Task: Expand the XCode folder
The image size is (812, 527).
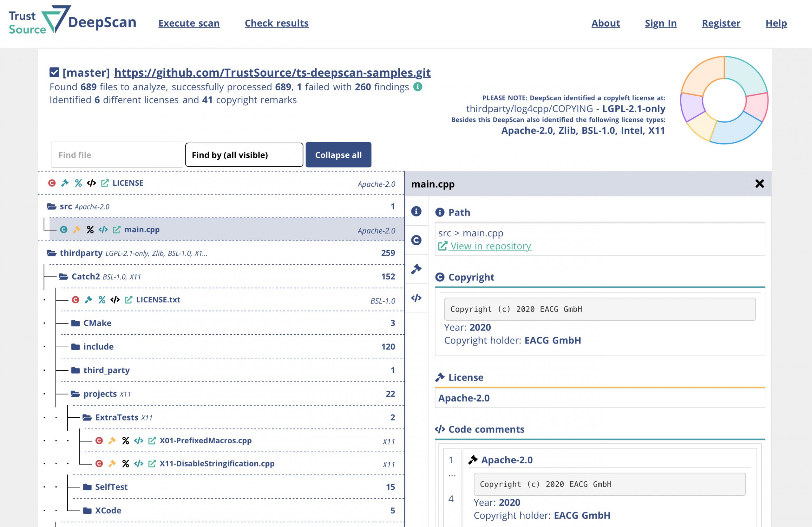Action: click(87, 511)
